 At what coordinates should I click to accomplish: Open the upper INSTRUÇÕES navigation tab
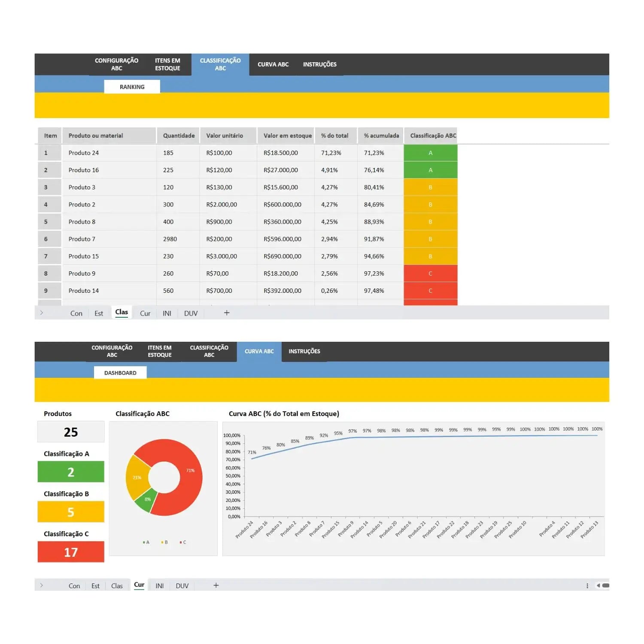319,64
